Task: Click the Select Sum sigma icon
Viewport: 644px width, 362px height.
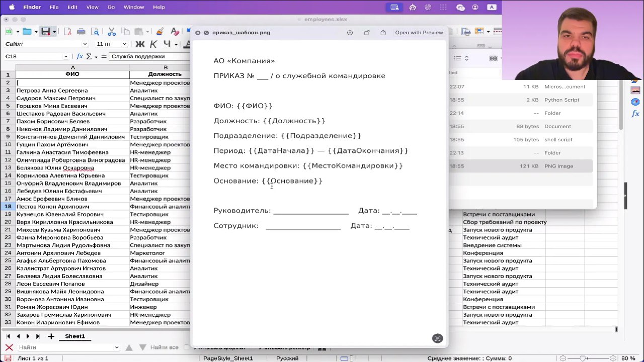Action: click(89, 56)
